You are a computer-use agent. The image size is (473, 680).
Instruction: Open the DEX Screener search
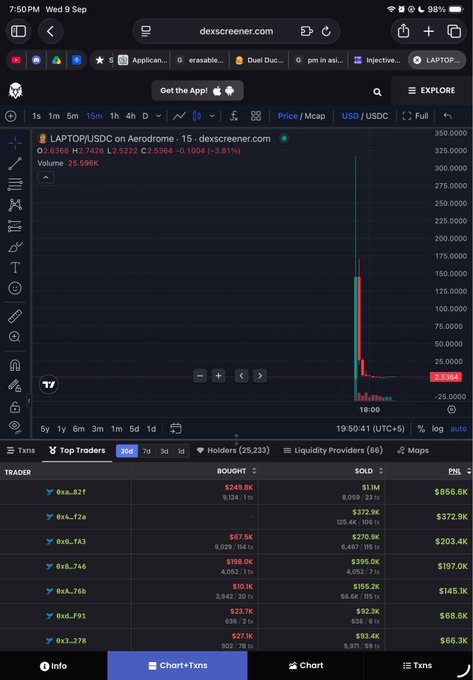(x=377, y=92)
